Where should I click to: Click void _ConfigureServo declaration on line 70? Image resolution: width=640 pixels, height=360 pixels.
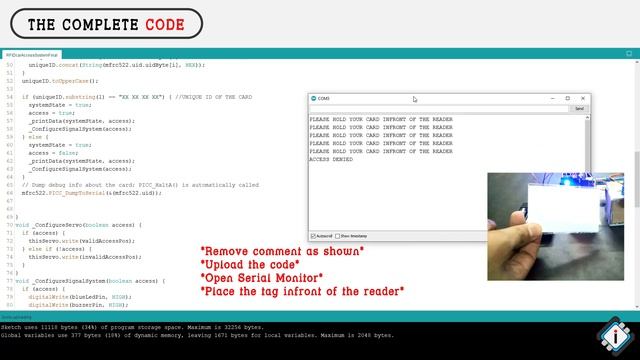point(79,225)
